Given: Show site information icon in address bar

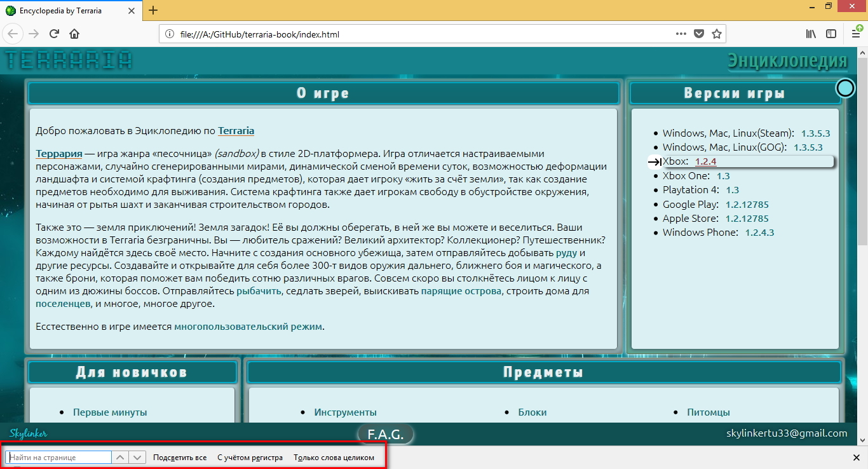Looking at the screenshot, I should pyautogui.click(x=170, y=34).
